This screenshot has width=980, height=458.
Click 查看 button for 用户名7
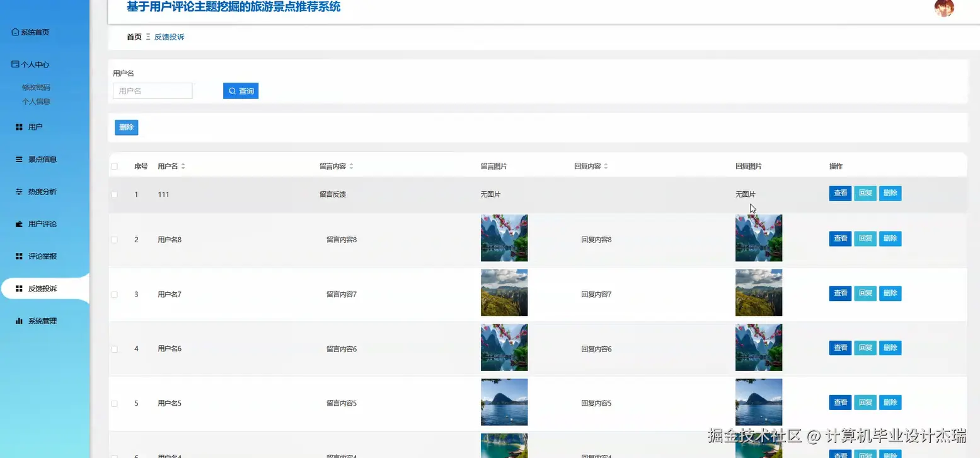[841, 293]
